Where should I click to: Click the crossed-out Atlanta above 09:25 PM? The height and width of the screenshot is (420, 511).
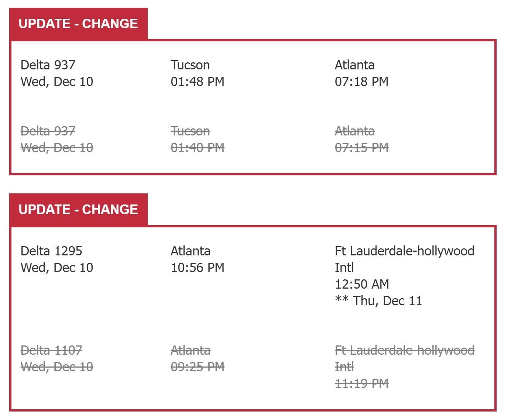coord(191,350)
